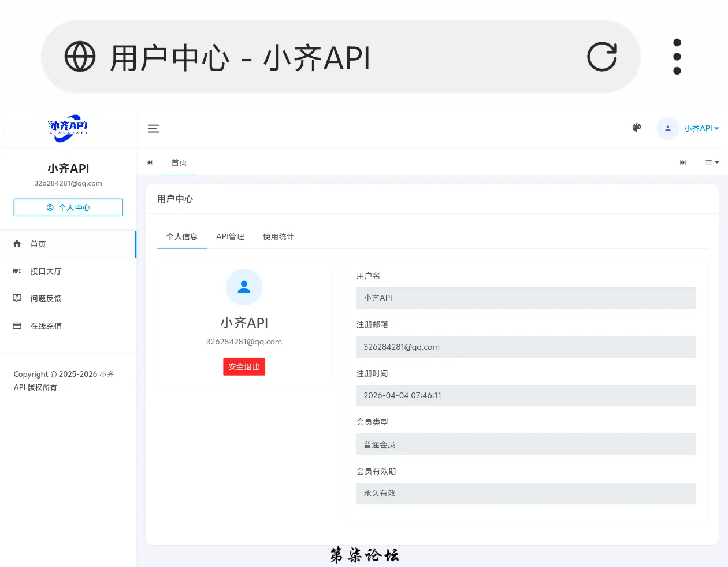Expand the 小齐API account dropdown

point(701,128)
